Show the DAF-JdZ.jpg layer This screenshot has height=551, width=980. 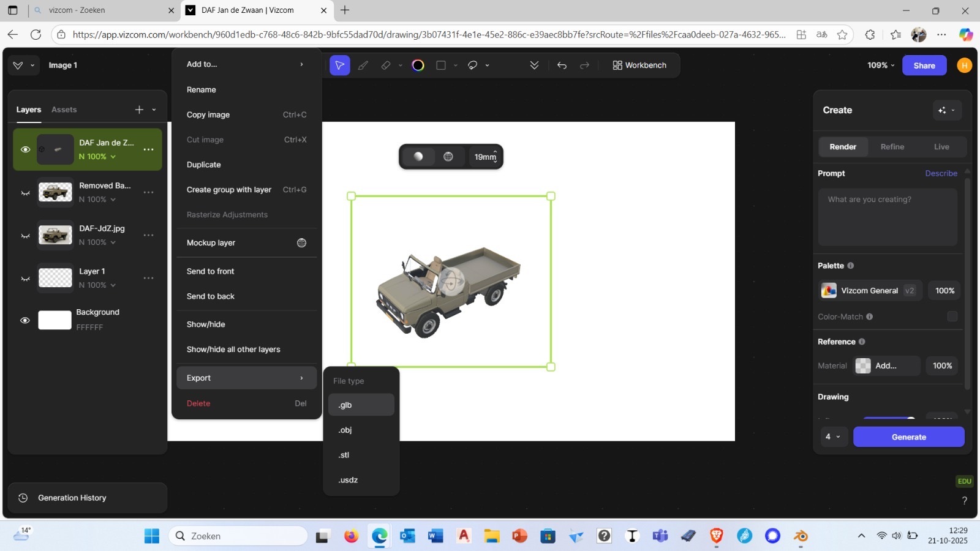25,236
